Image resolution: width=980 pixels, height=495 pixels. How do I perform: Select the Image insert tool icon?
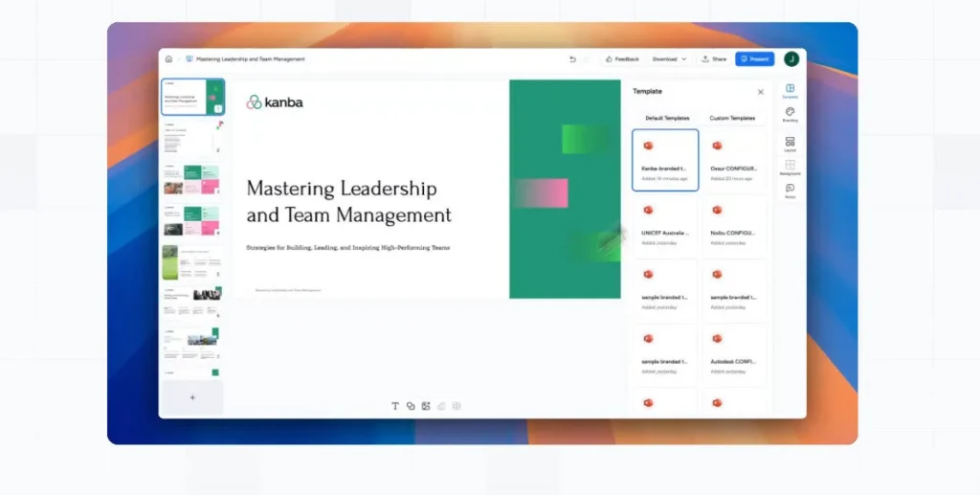click(426, 406)
